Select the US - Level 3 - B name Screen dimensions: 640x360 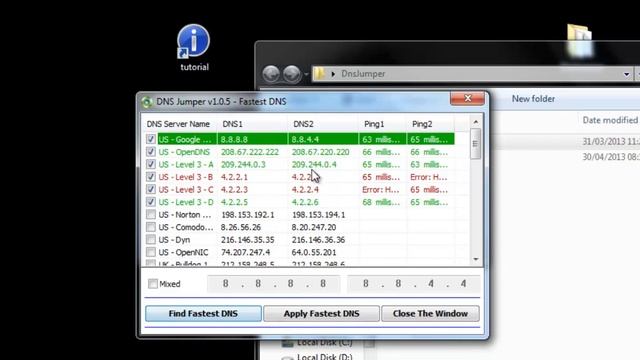pyautogui.click(x=186, y=177)
